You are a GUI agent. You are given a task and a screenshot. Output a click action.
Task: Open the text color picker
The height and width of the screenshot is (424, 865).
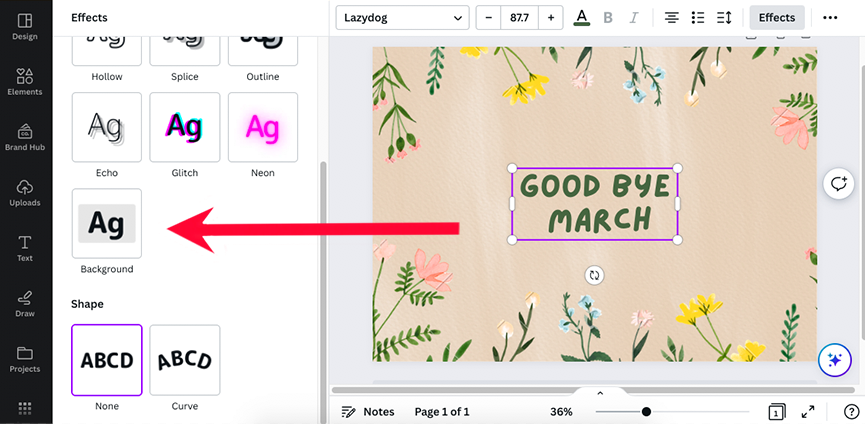[581, 18]
